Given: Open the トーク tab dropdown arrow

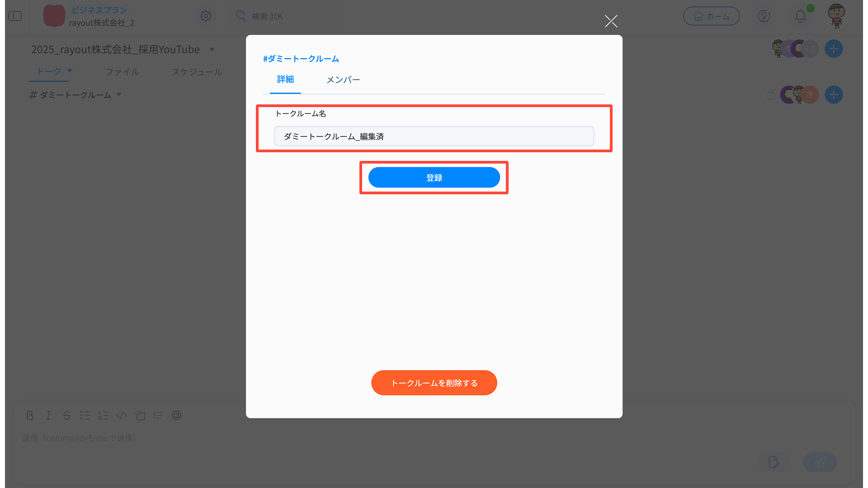Looking at the screenshot, I should tap(70, 71).
